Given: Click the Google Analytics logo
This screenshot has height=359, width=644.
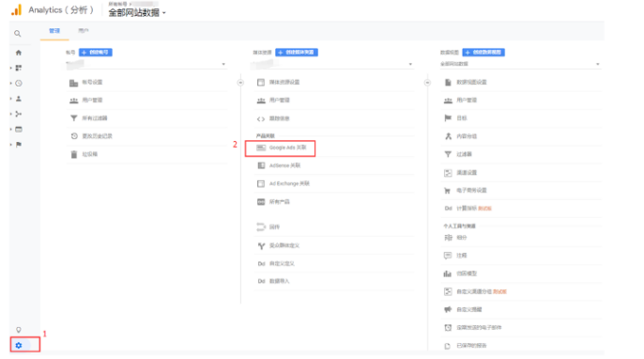Looking at the screenshot, I should (17, 10).
